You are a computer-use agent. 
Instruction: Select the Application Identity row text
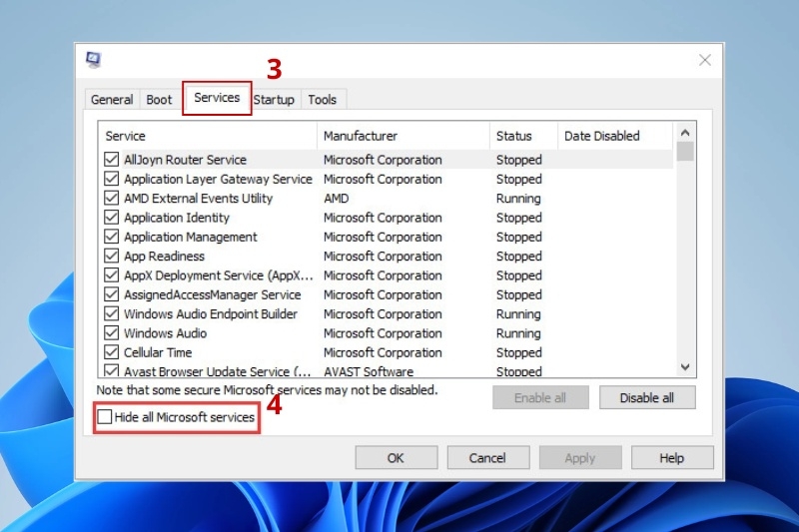(x=177, y=218)
